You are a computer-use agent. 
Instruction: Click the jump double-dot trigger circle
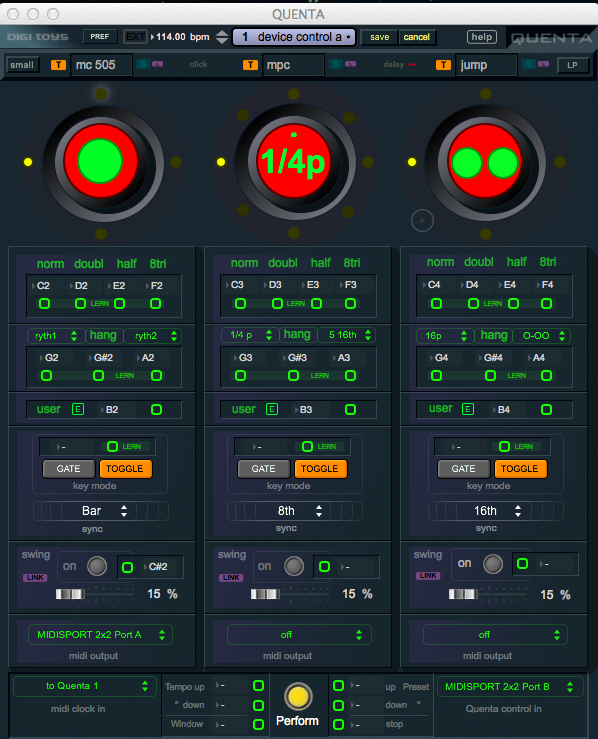pos(485,161)
